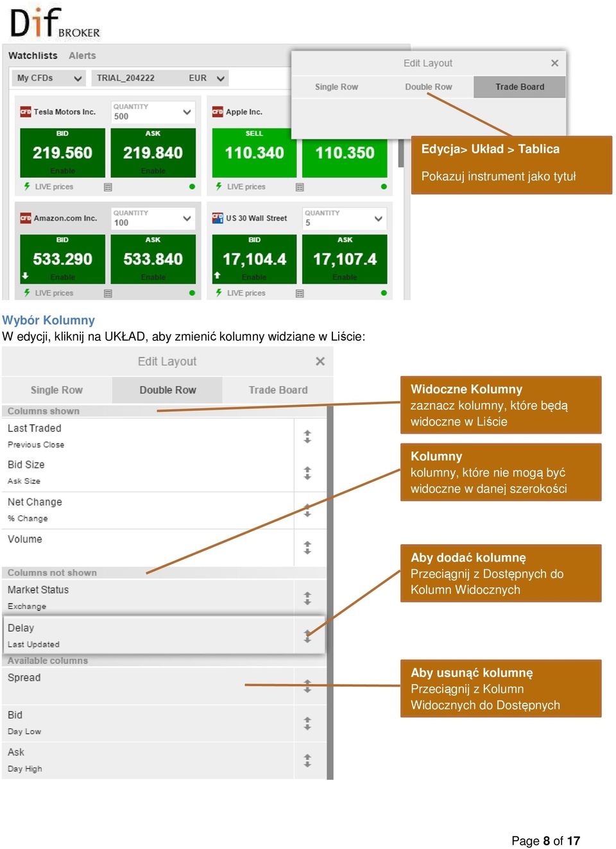This screenshot has height=849, width=616.
Task: Click Amazon.com BID price 533.290
Action: [x=62, y=259]
